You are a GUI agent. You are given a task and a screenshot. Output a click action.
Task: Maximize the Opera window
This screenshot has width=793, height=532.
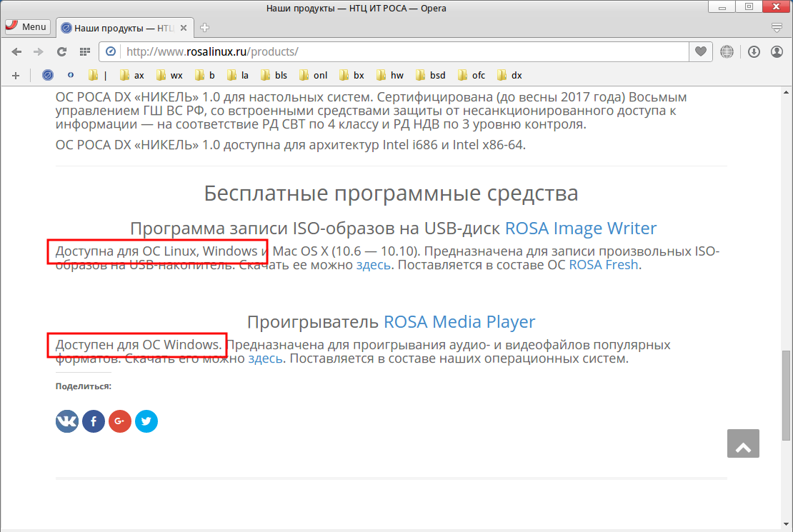point(749,7)
